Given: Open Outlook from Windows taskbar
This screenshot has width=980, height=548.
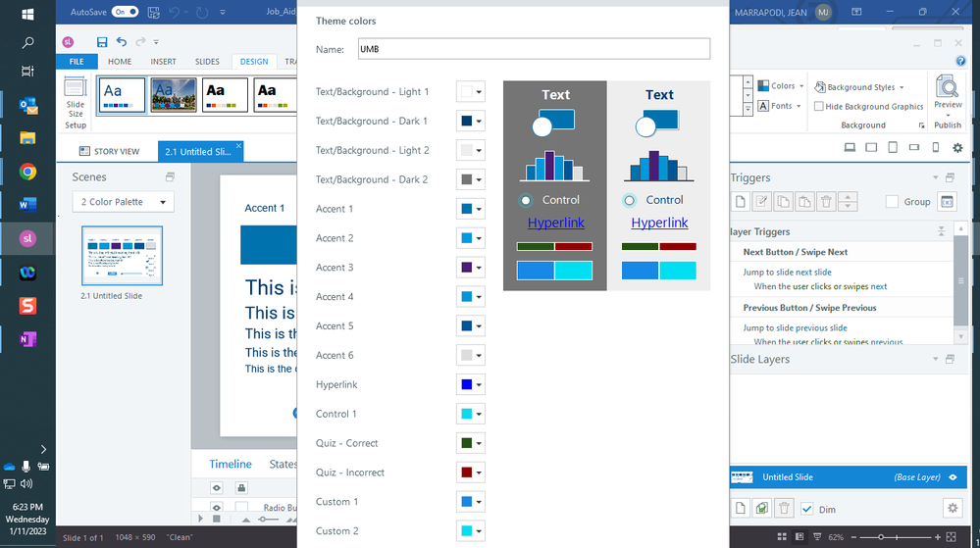Looking at the screenshot, I should click(27, 106).
